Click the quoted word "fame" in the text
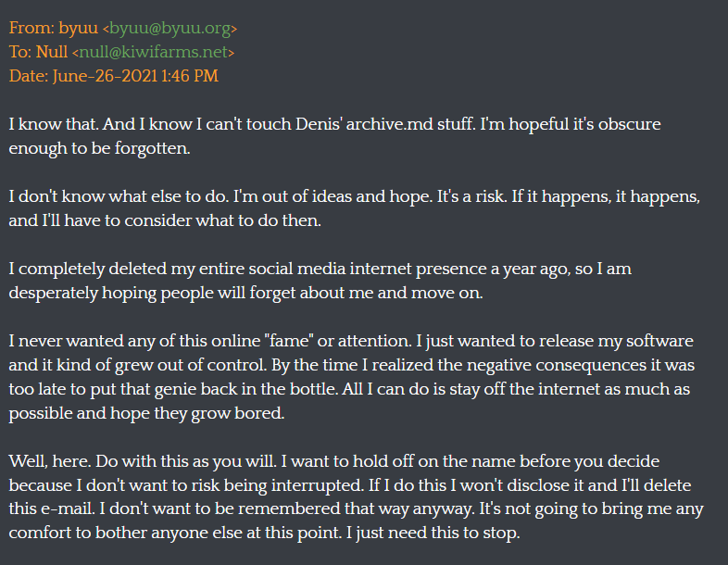The width and height of the screenshot is (728, 565). pyautogui.click(x=289, y=341)
